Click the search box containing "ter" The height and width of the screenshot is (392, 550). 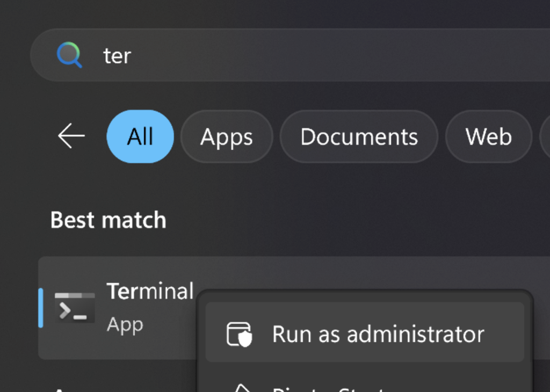tap(290, 55)
